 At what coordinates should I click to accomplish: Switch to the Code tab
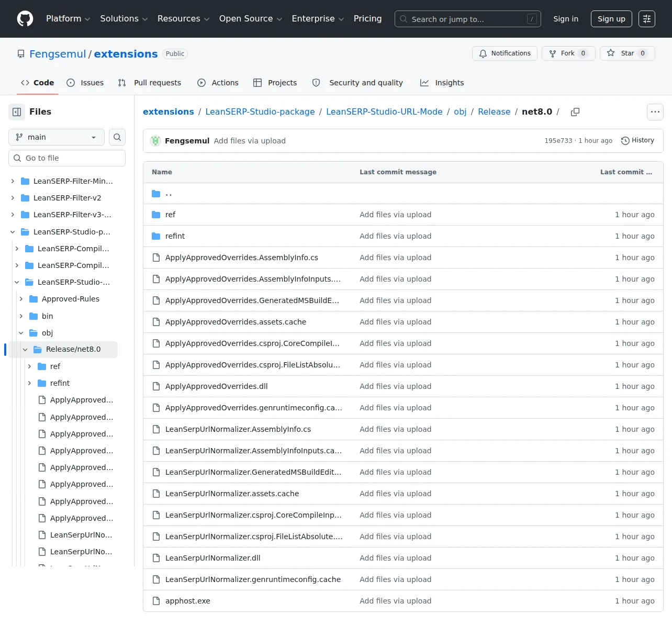(38, 83)
